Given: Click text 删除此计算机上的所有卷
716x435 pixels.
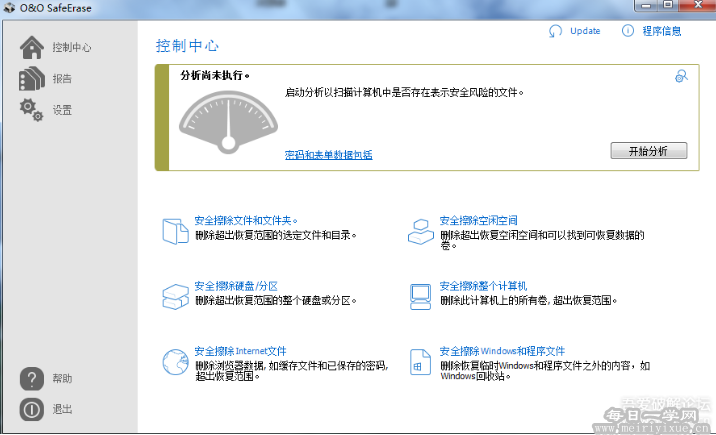Looking at the screenshot, I should pyautogui.click(x=529, y=300).
